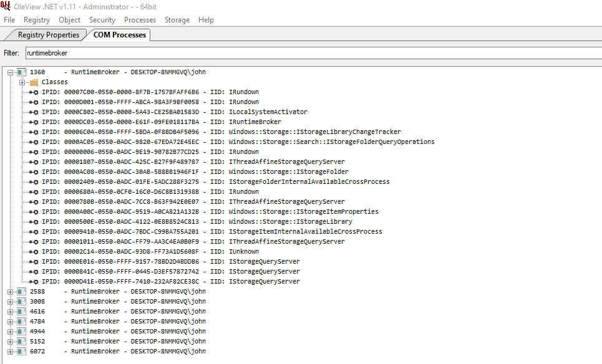Click the process icon for PID 6072
This screenshot has width=602, height=364.
(22, 351)
